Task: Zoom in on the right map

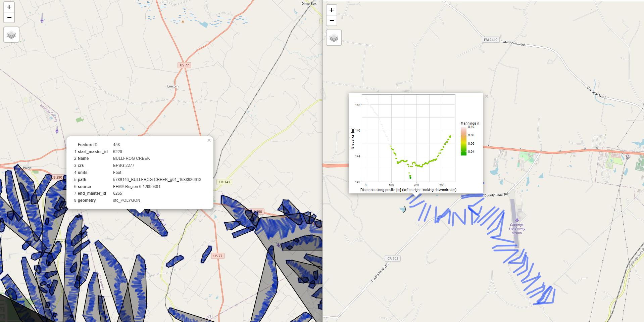Action: tap(332, 10)
